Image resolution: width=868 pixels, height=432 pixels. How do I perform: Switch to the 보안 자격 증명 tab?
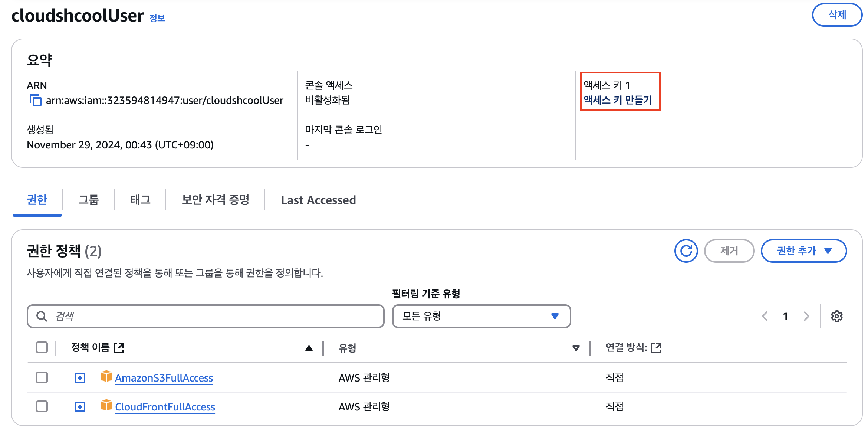point(215,200)
